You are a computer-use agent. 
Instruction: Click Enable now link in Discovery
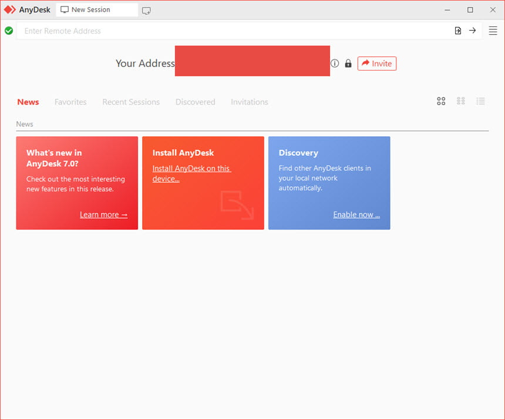[356, 214]
